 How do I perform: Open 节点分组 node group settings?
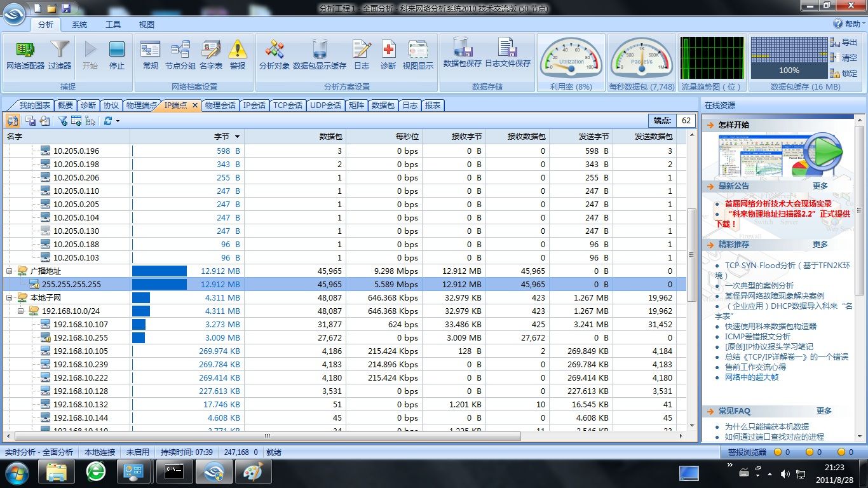tap(180, 55)
